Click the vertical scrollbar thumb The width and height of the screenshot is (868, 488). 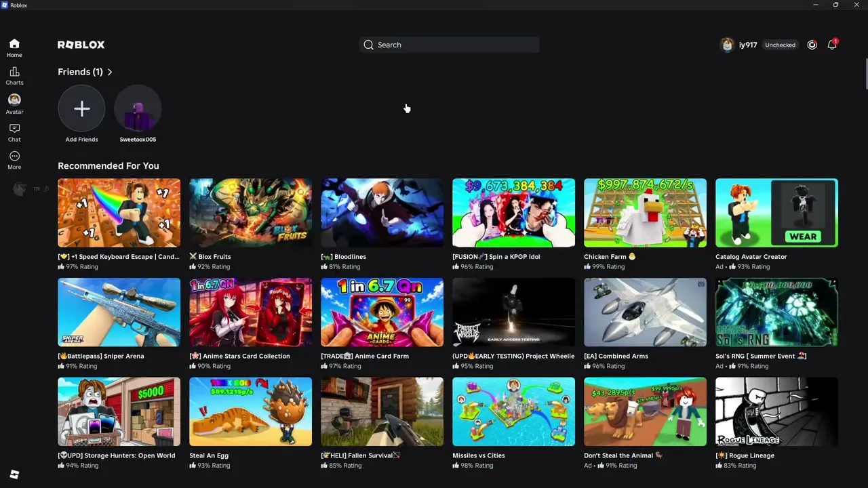point(866,74)
